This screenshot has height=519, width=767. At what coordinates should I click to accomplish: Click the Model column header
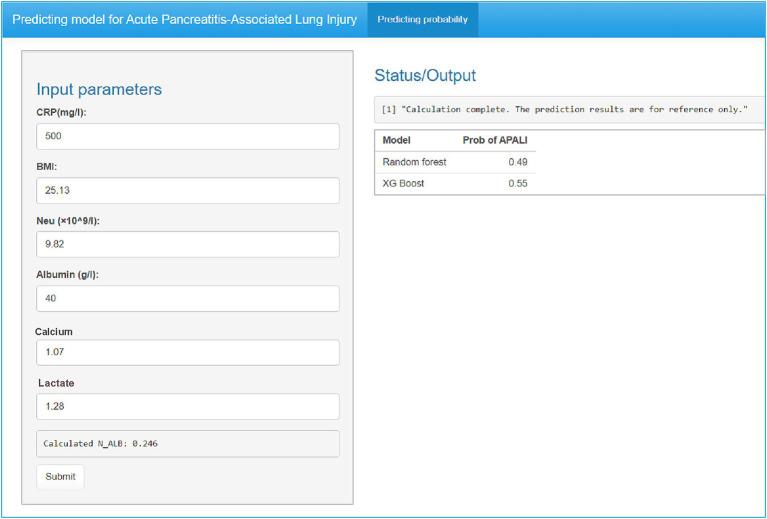pos(397,140)
